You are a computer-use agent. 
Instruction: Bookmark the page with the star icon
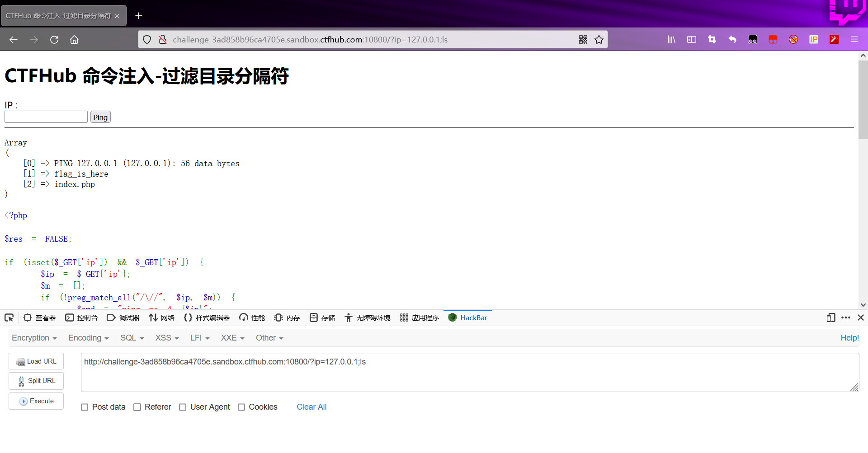point(599,39)
